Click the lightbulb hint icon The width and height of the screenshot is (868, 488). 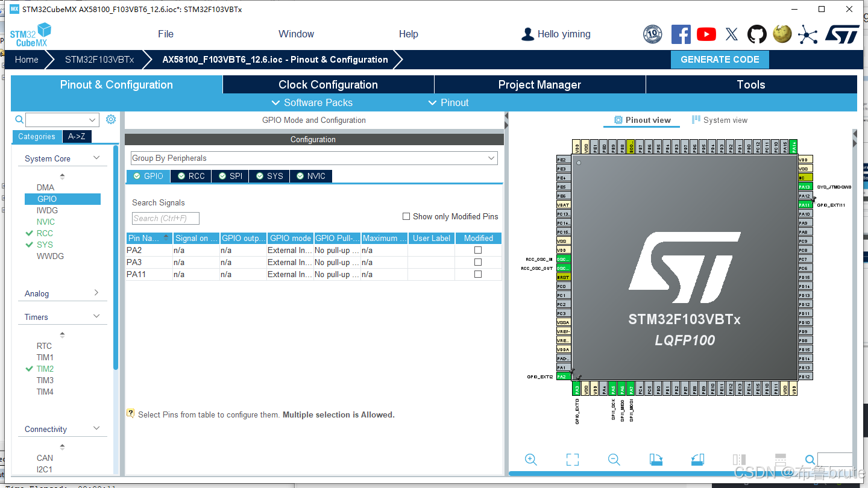(130, 413)
